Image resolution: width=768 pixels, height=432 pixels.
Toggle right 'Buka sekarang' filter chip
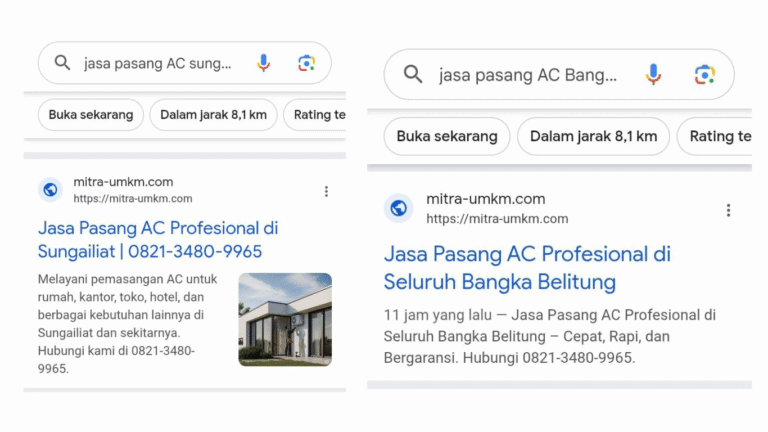click(x=447, y=136)
